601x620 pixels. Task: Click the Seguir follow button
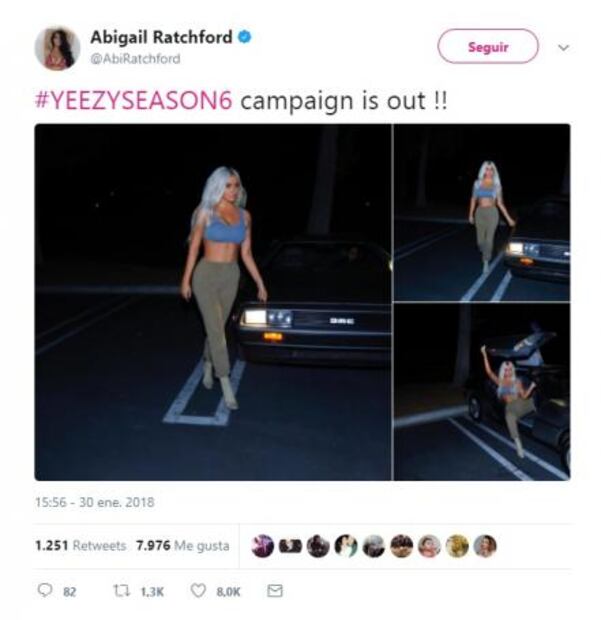point(488,47)
